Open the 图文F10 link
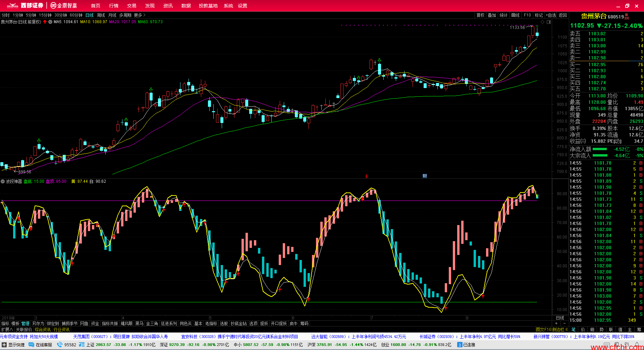 click(x=543, y=330)
